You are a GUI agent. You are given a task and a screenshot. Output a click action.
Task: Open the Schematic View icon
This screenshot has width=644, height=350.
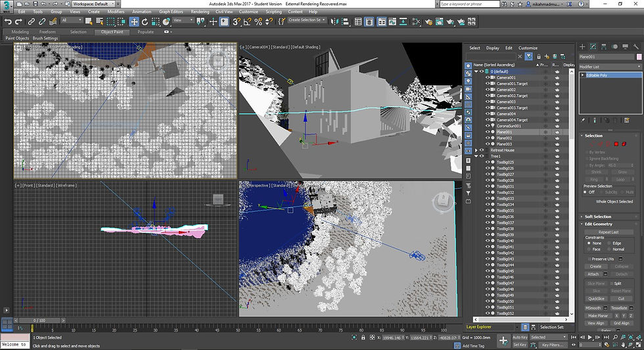(x=416, y=22)
